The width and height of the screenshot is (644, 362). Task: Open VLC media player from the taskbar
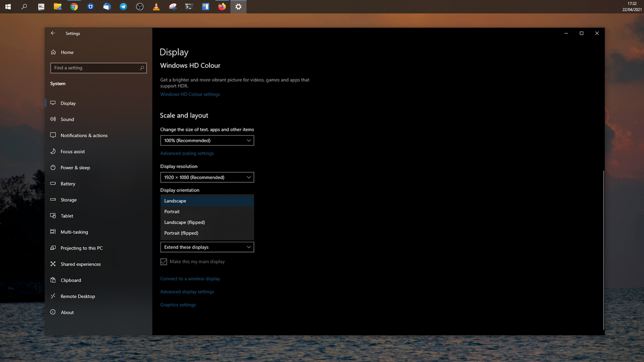pos(156,7)
